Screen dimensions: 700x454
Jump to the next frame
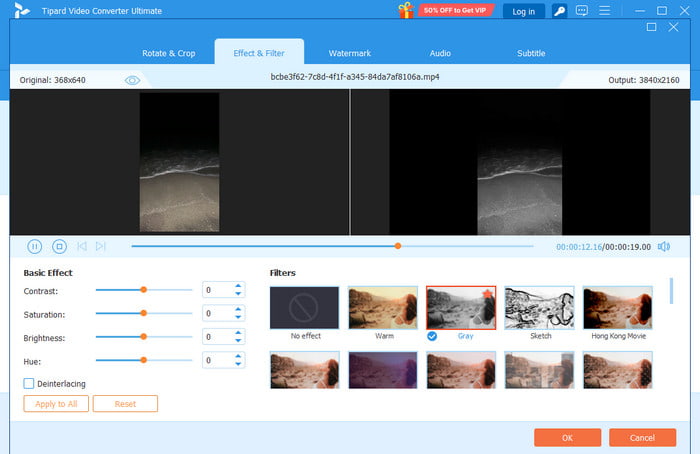pyautogui.click(x=101, y=246)
